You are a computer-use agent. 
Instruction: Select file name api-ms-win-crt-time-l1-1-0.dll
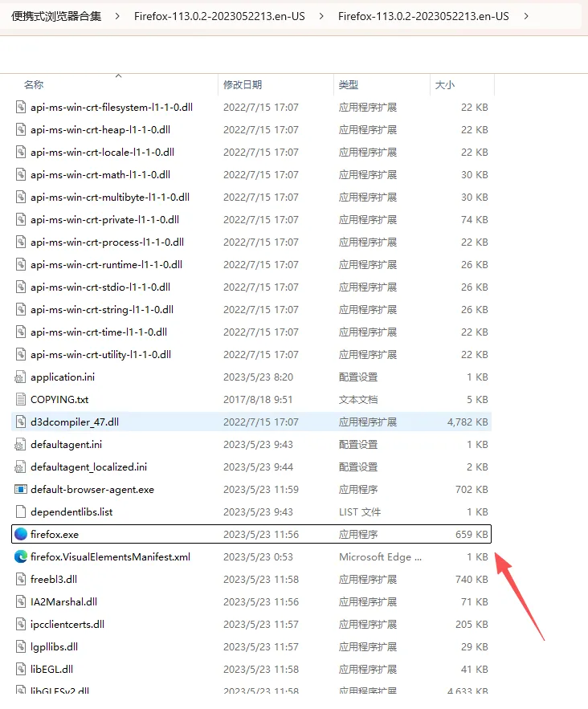tap(99, 332)
